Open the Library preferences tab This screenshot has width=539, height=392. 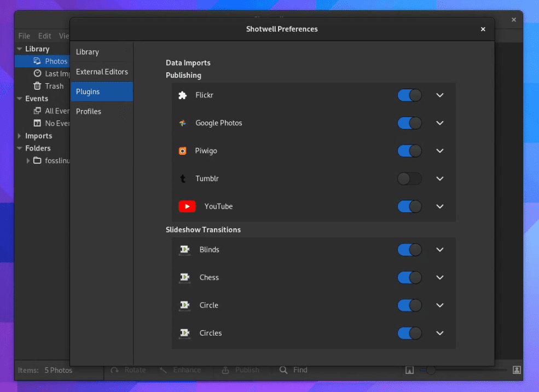pos(102,52)
